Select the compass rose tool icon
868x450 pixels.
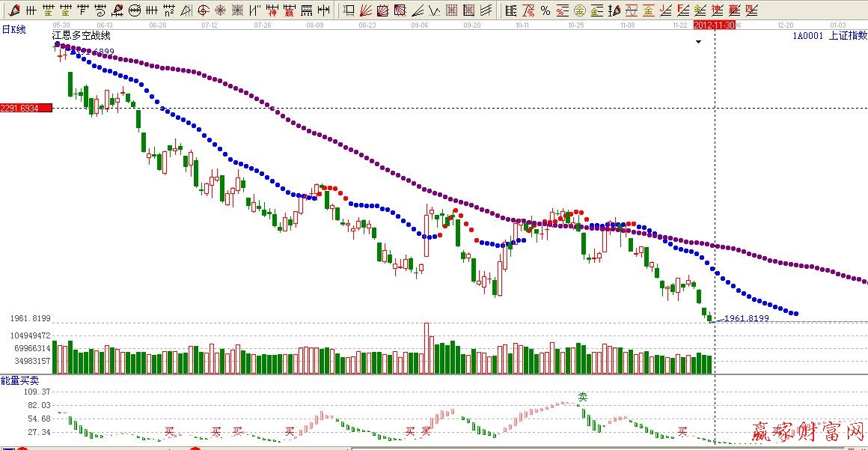[x=221, y=10]
